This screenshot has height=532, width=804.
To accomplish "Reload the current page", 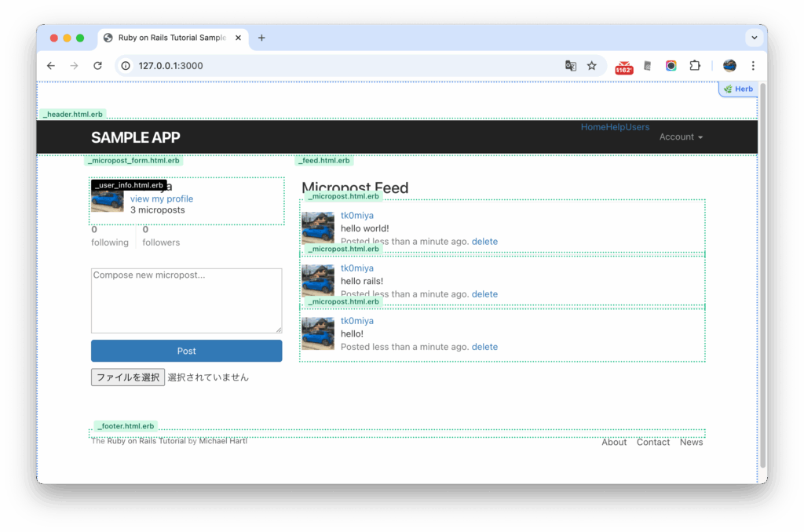I will pyautogui.click(x=97, y=66).
